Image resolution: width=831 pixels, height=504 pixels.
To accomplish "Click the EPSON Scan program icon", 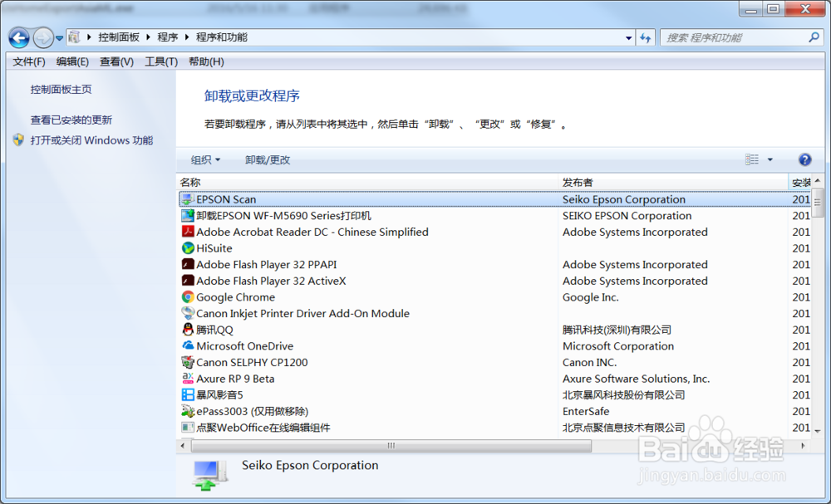I will tap(187, 199).
